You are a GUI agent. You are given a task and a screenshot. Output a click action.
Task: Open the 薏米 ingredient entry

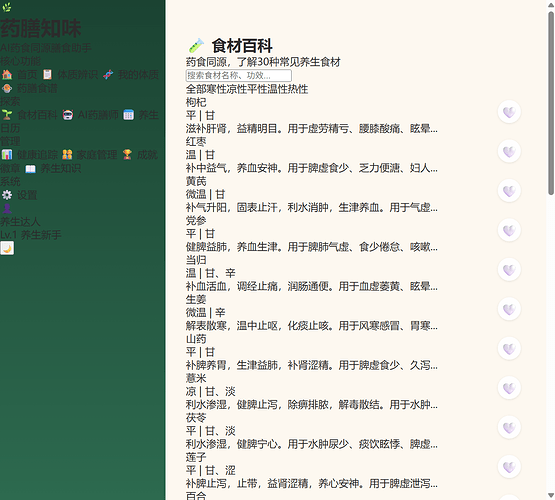pyautogui.click(x=196, y=378)
